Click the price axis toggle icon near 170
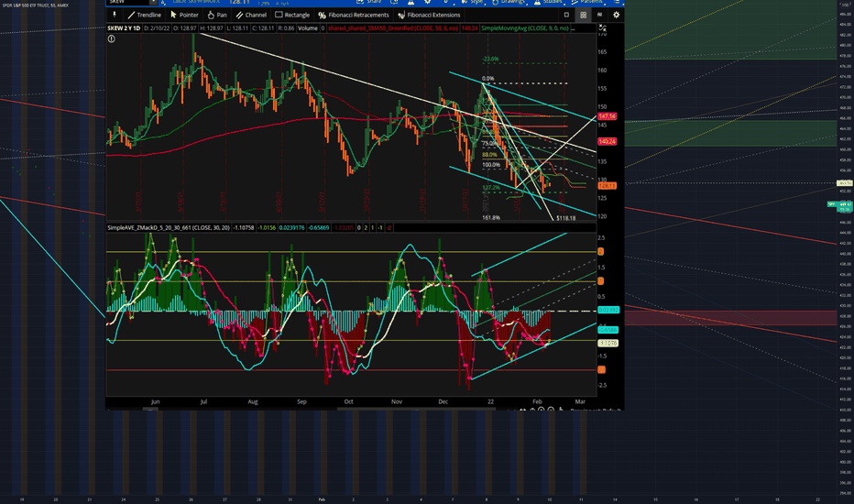Image resolution: width=854 pixels, height=504 pixels. [x=602, y=27]
